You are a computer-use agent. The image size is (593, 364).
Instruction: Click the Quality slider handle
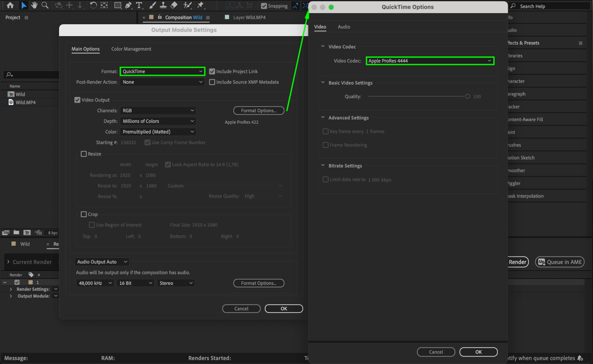[x=468, y=96]
